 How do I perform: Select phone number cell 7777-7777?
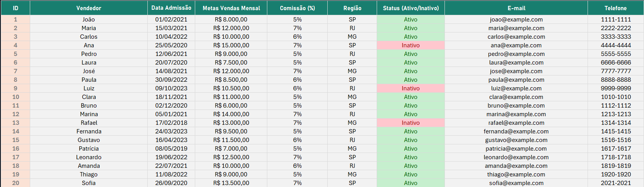pos(616,71)
